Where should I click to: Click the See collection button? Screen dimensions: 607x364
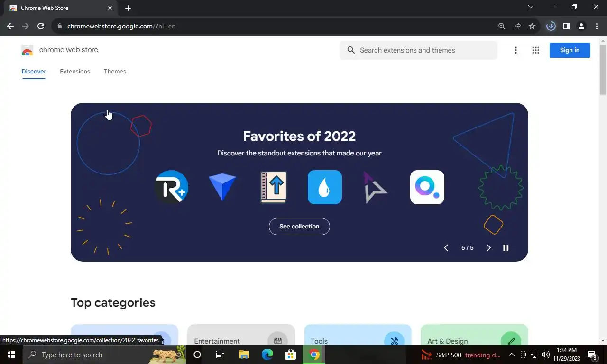click(x=299, y=227)
